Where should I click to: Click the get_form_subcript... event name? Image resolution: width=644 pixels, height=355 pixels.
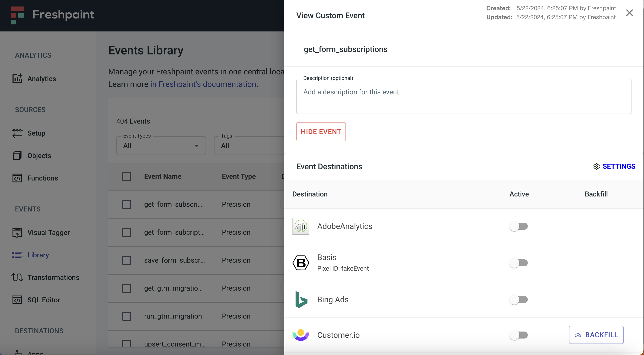175,232
